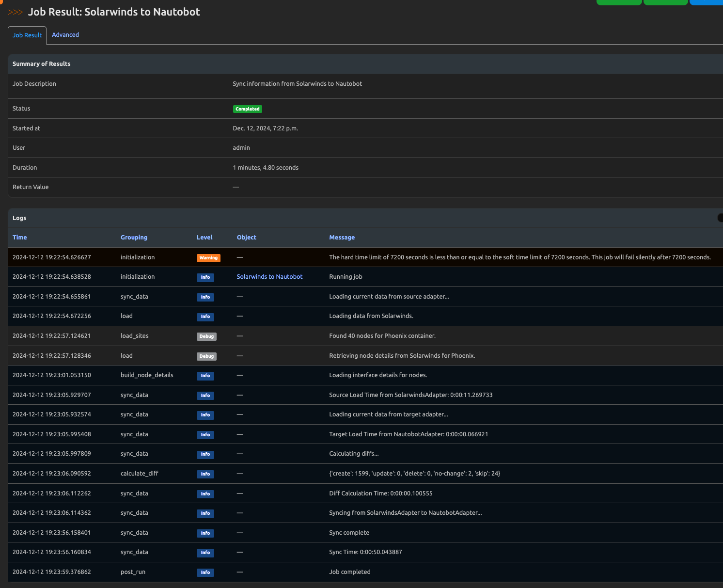Click the green Completed status badge
This screenshot has width=723, height=588.
(x=247, y=109)
